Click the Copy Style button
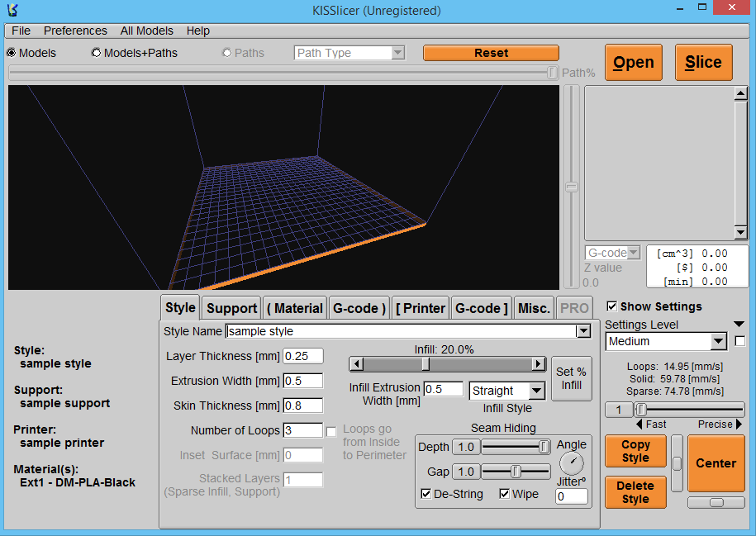756x536 pixels. coord(635,451)
